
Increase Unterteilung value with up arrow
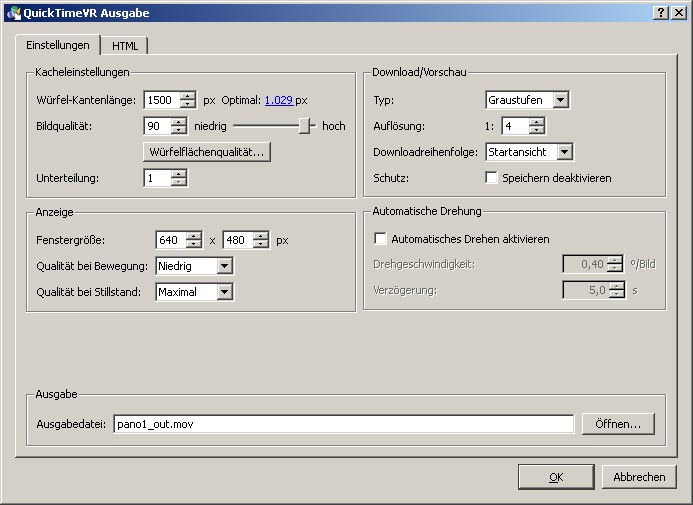click(179, 174)
